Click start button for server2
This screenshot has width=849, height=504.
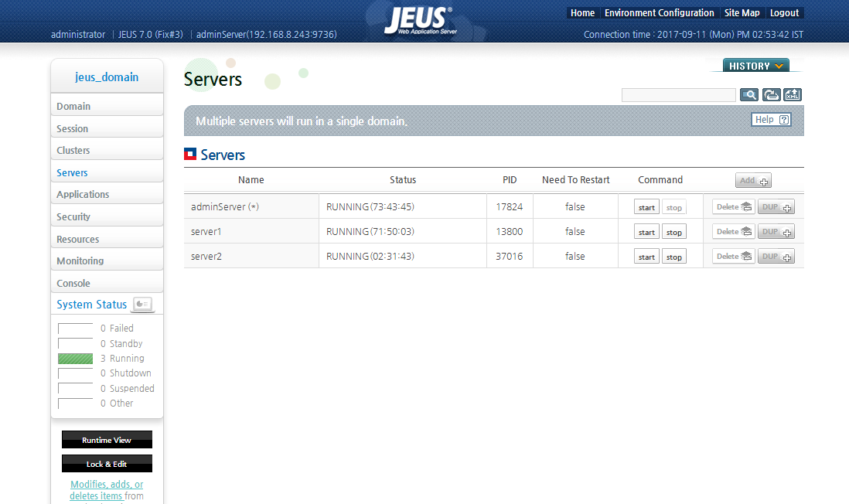click(646, 257)
